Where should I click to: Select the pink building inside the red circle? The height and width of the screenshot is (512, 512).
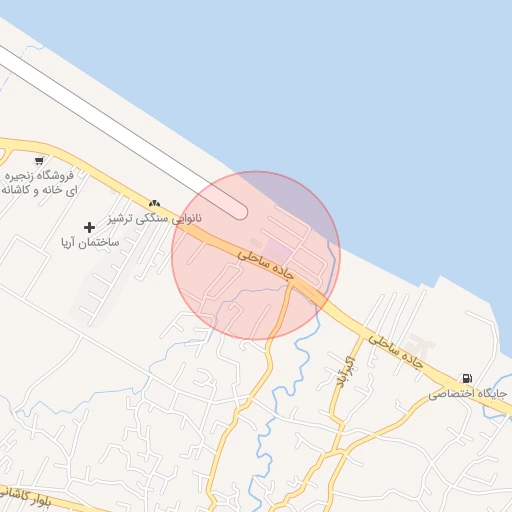click(x=277, y=252)
